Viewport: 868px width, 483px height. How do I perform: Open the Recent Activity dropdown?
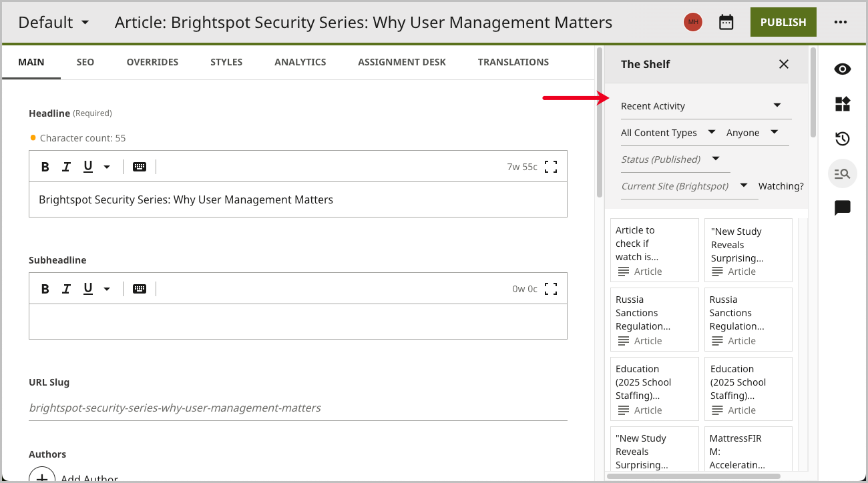click(706, 106)
